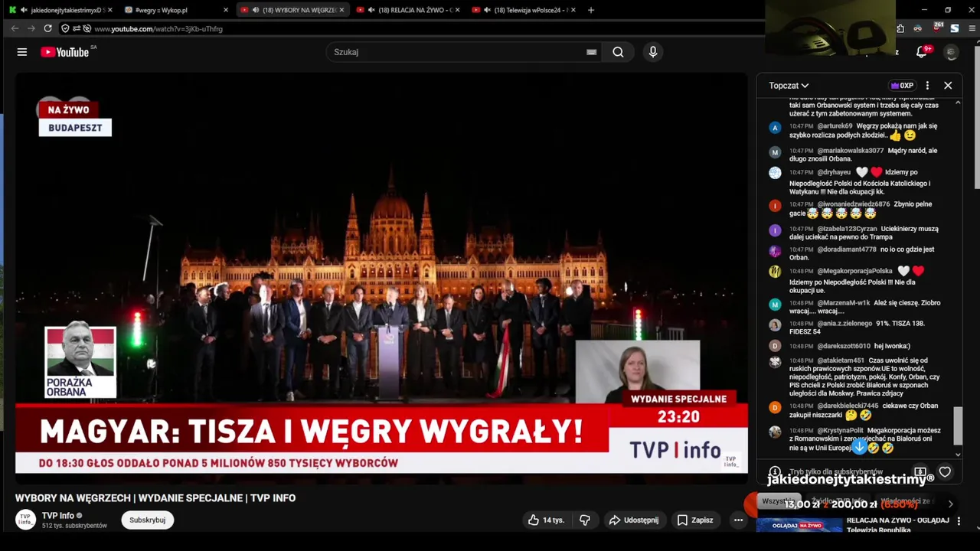Switch to the Telewizja wPolsce24 tab
The width and height of the screenshot is (980, 551).
[524, 10]
